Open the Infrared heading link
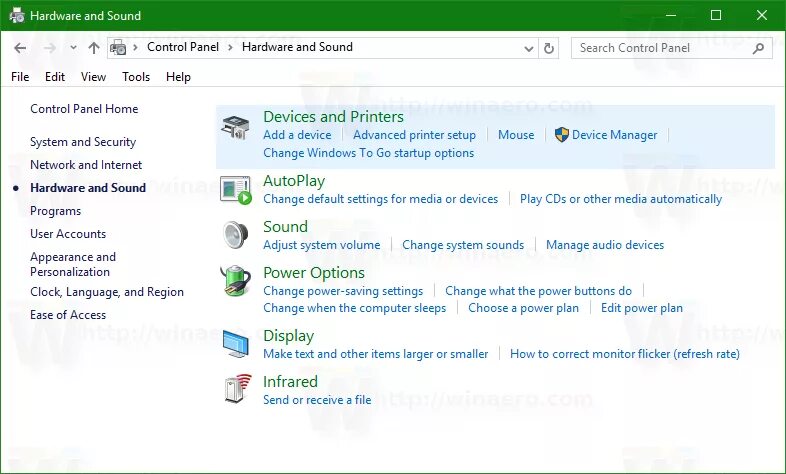Screen dimensions: 786x474 290,381
